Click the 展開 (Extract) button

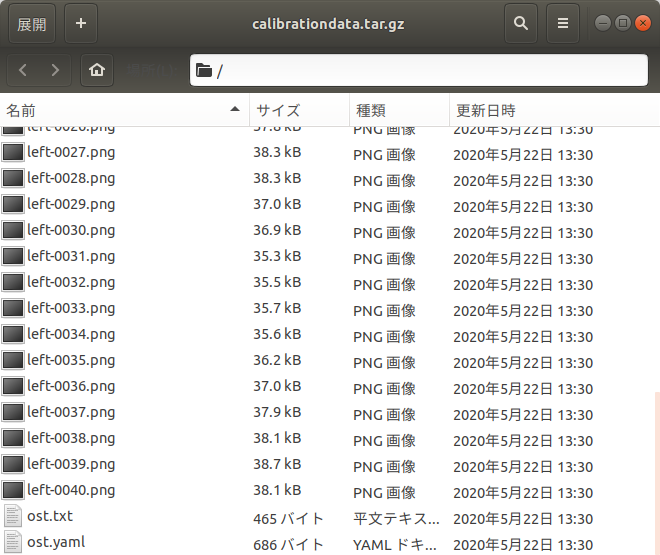pos(32,24)
